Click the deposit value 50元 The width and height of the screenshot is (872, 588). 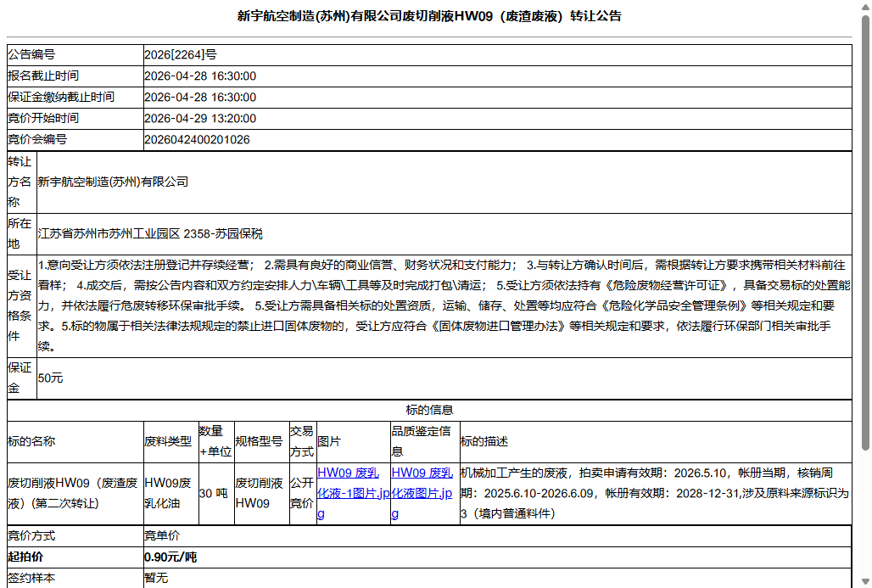[x=51, y=378]
